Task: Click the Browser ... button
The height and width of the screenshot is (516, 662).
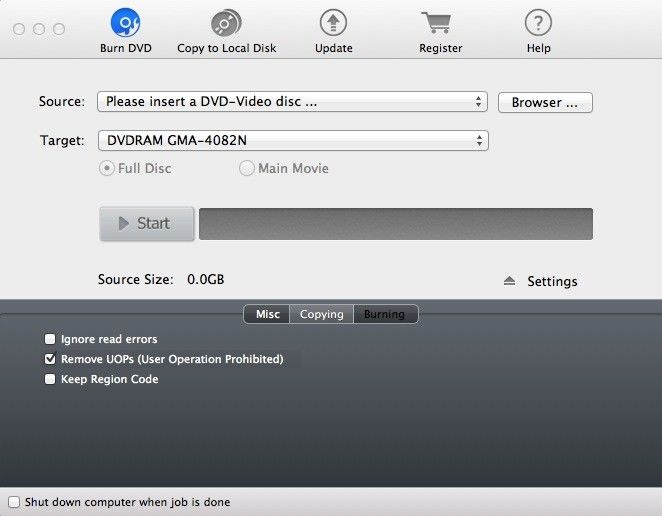Action: [x=545, y=103]
